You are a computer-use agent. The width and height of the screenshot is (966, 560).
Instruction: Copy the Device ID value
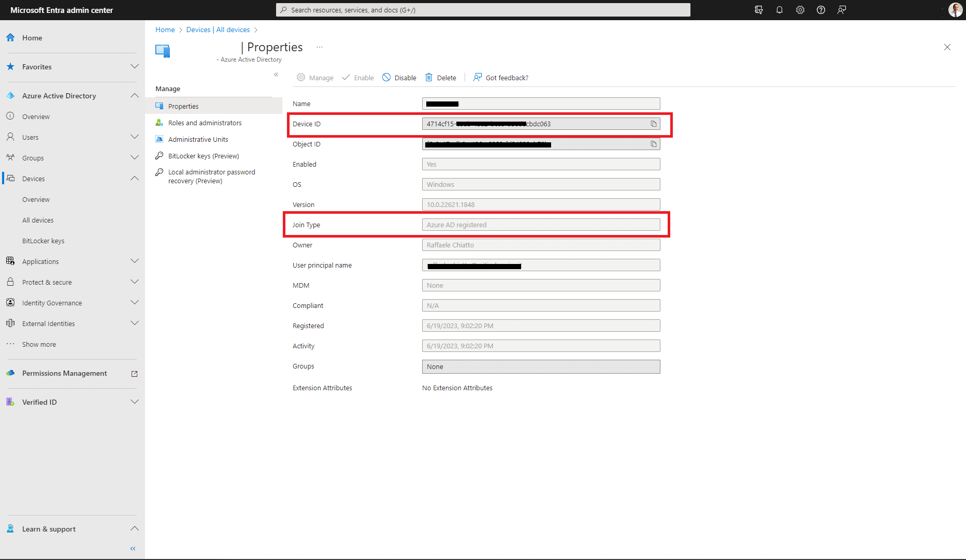pyautogui.click(x=654, y=124)
